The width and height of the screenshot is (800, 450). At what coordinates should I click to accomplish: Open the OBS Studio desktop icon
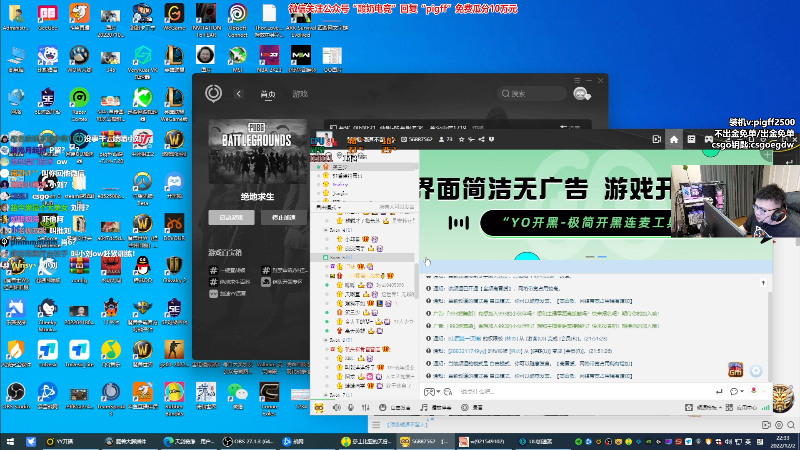point(16,396)
